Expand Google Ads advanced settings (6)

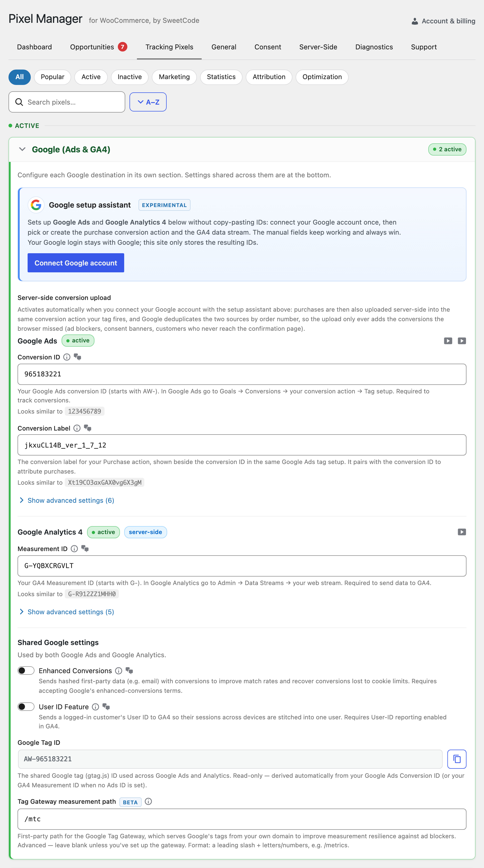(67, 500)
